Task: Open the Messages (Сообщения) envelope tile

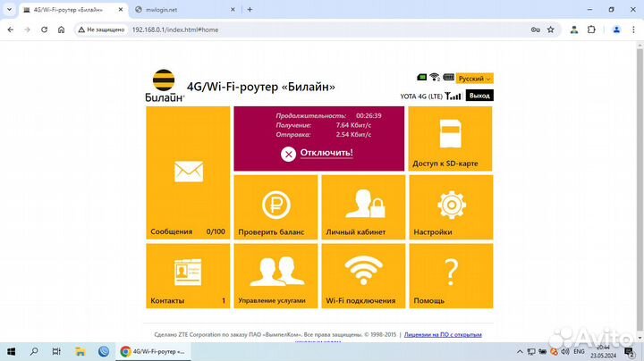Action: pos(188,172)
